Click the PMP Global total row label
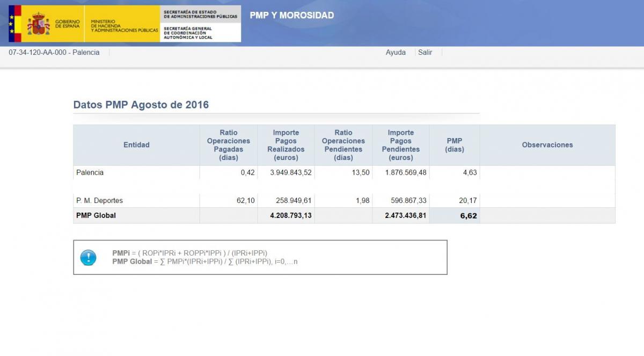 tap(96, 216)
